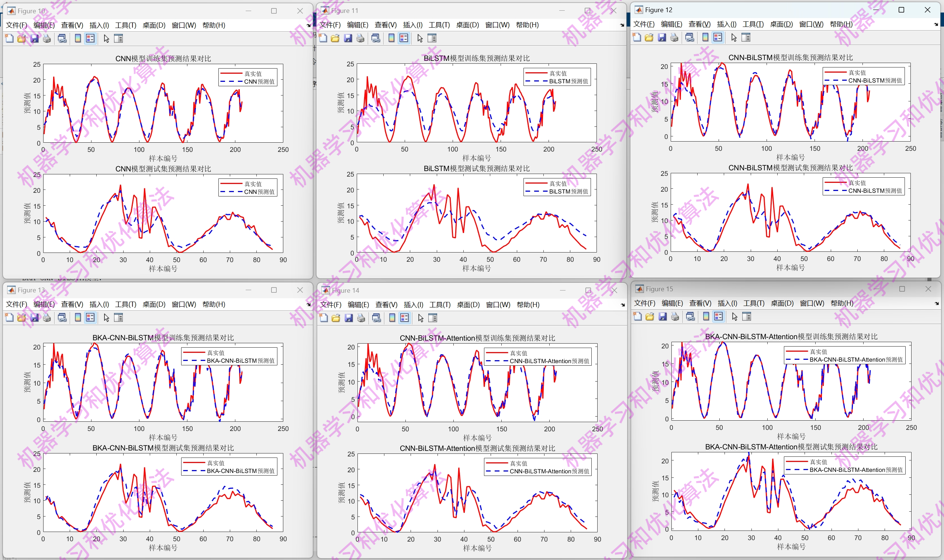Click Insert Colorbar gradient icon in Figure 15

pos(706,317)
